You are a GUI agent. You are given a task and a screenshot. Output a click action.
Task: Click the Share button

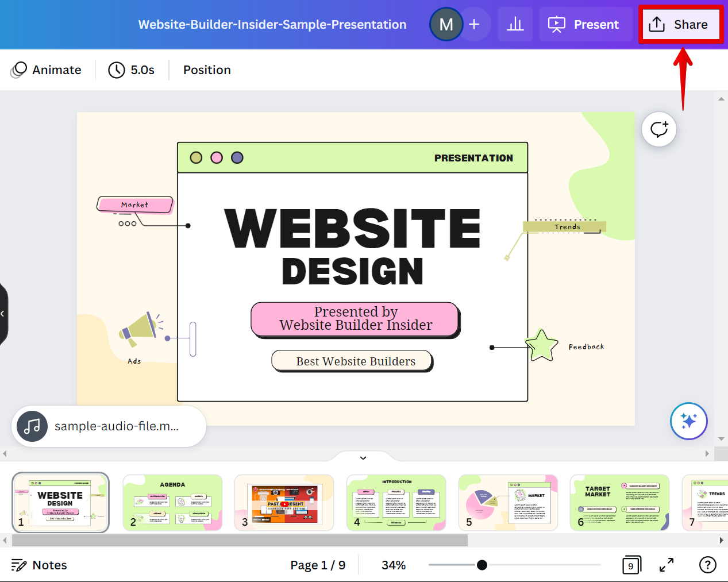[x=680, y=24]
